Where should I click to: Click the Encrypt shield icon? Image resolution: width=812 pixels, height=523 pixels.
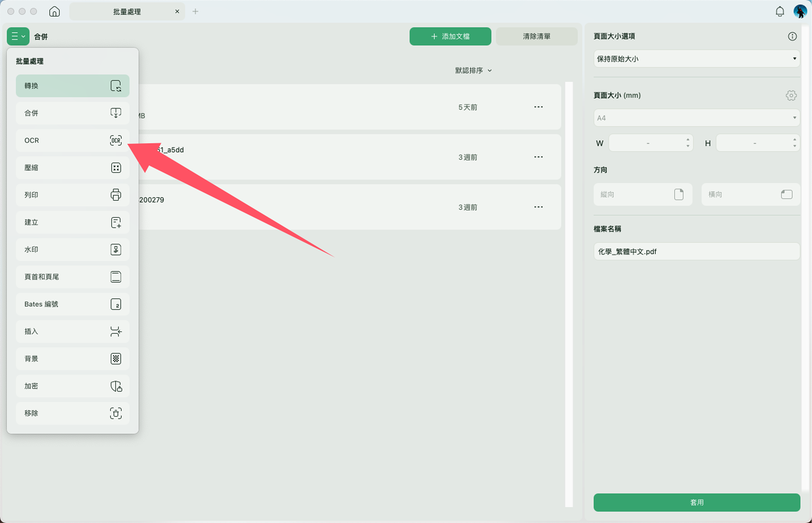116,386
